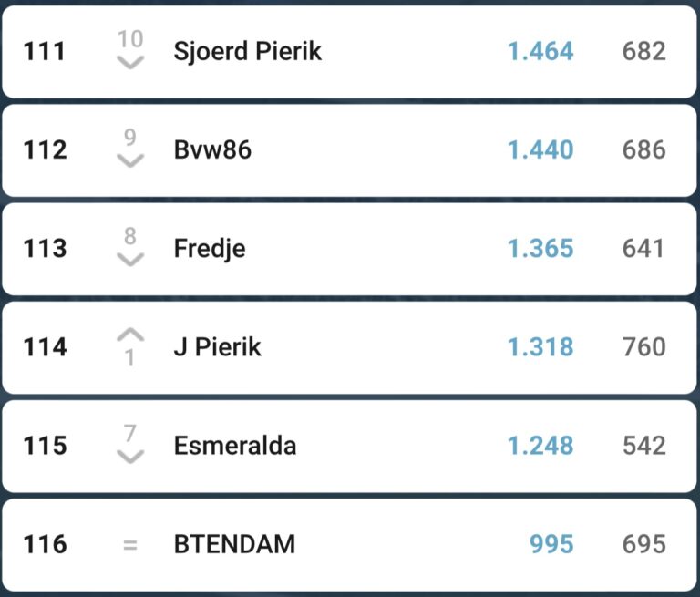
Task: Click gray value 542 on Esmeralda row
Action: tap(644, 446)
